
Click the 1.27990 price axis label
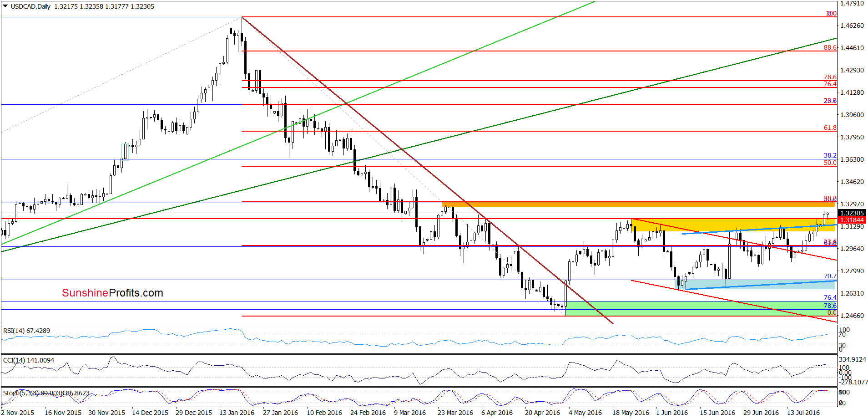coord(852,271)
